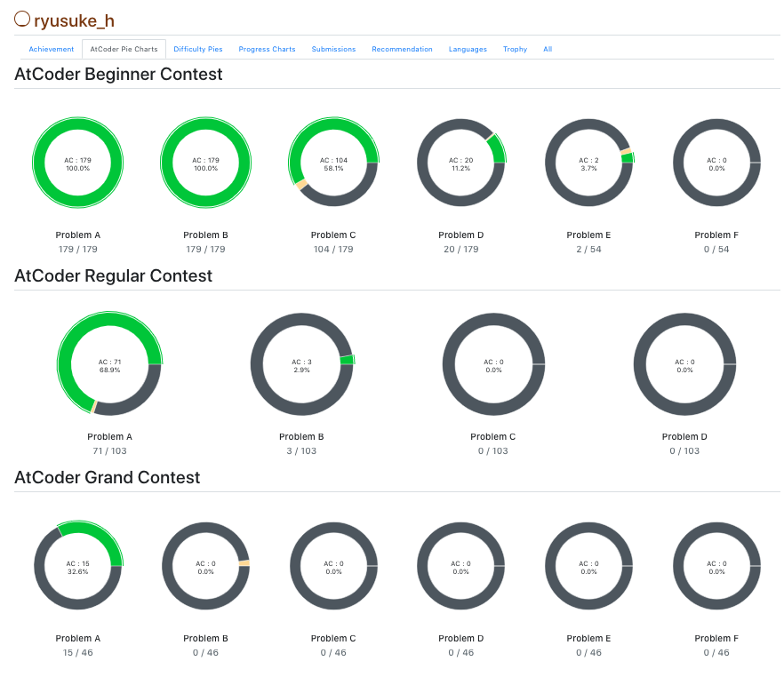Open the Recommendation tab
The image size is (784, 693).
402,49
